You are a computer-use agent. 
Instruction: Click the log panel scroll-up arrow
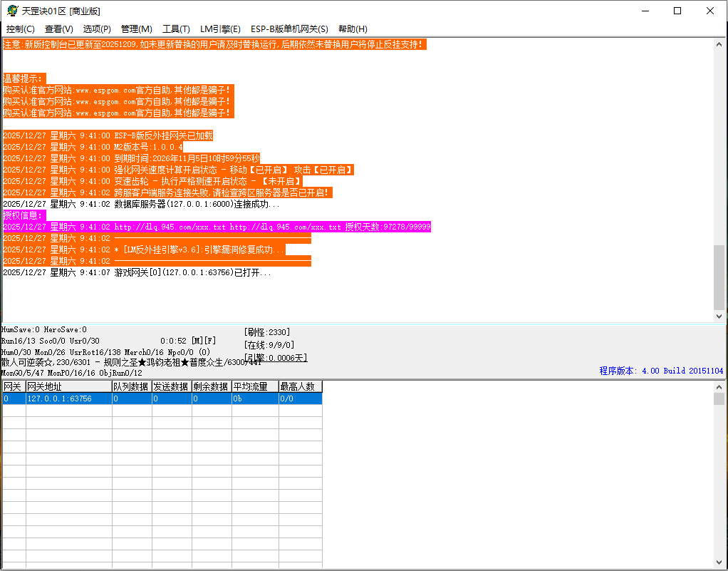(x=719, y=44)
